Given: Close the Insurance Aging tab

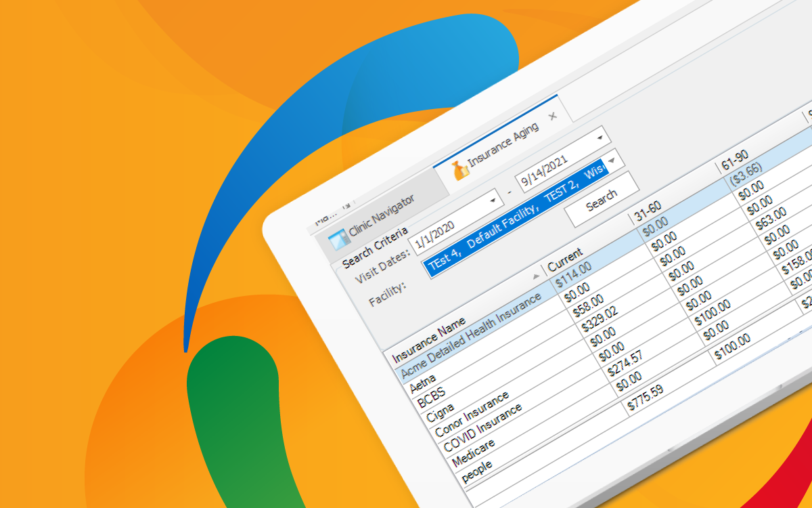Looking at the screenshot, I should pos(552,117).
